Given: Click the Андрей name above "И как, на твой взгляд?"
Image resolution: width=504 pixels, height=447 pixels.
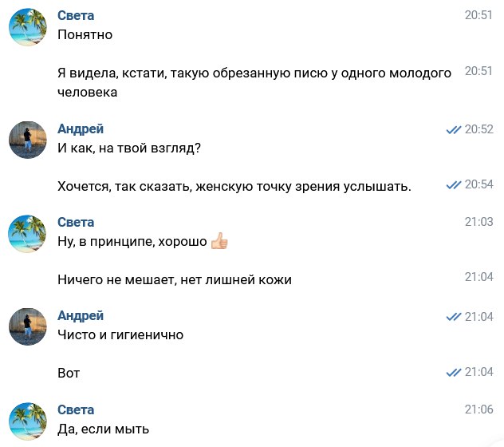Looking at the screenshot, I should [x=81, y=129].
